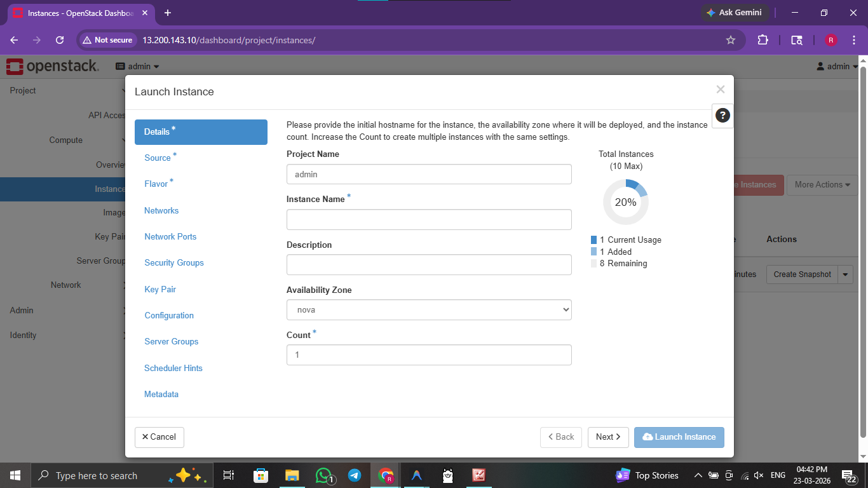Screen dimensions: 868x488
Task: Open the browser extensions puzzle icon
Action: coord(763,40)
